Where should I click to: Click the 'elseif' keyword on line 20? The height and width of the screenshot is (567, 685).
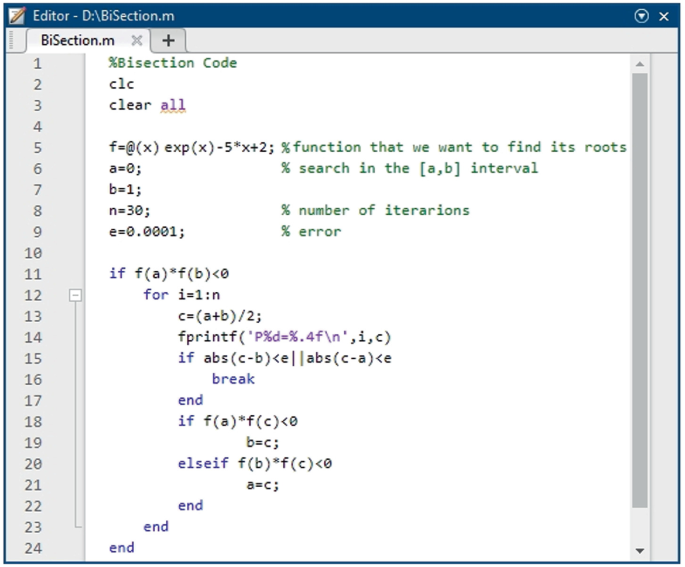tap(203, 464)
